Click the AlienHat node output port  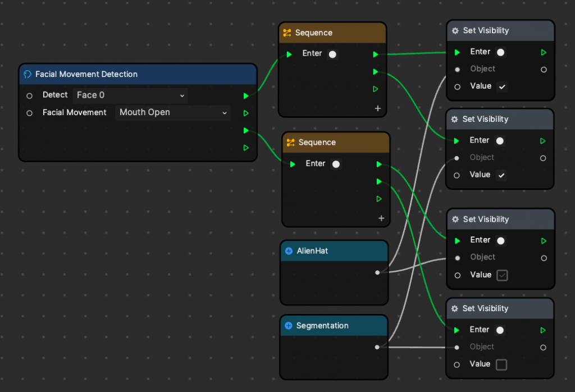377,272
